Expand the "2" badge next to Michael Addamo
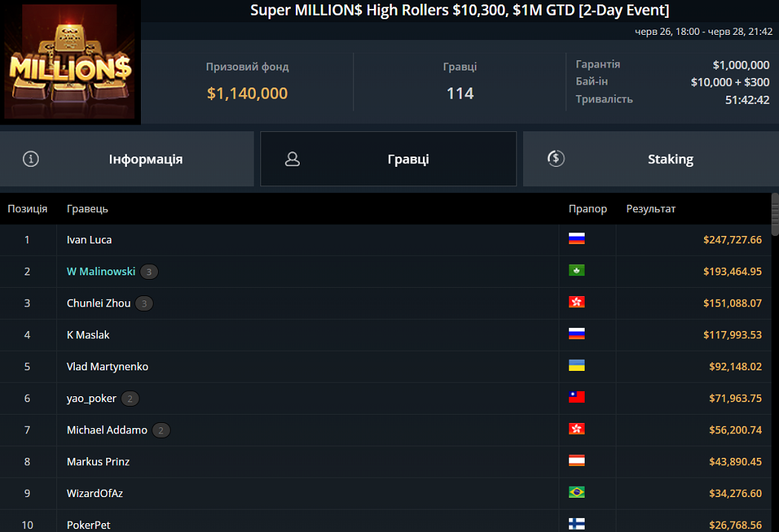Screen dimensions: 779x532 click(x=161, y=430)
